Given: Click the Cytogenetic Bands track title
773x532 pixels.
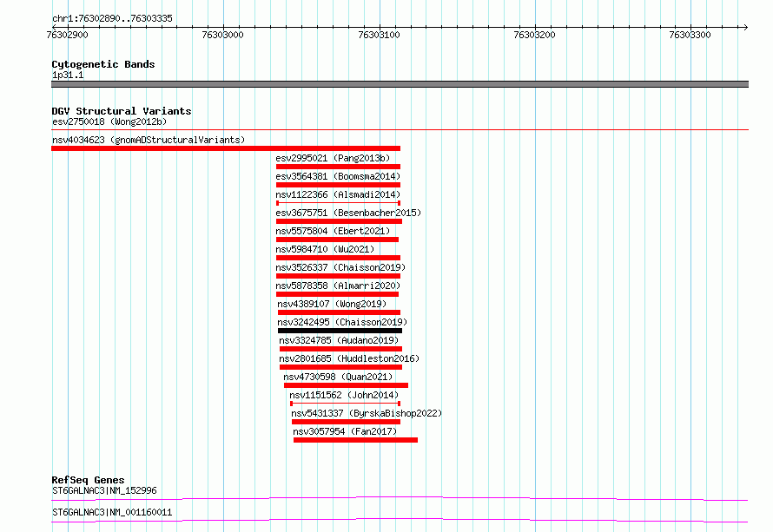Looking at the screenshot, I should click(x=103, y=64).
